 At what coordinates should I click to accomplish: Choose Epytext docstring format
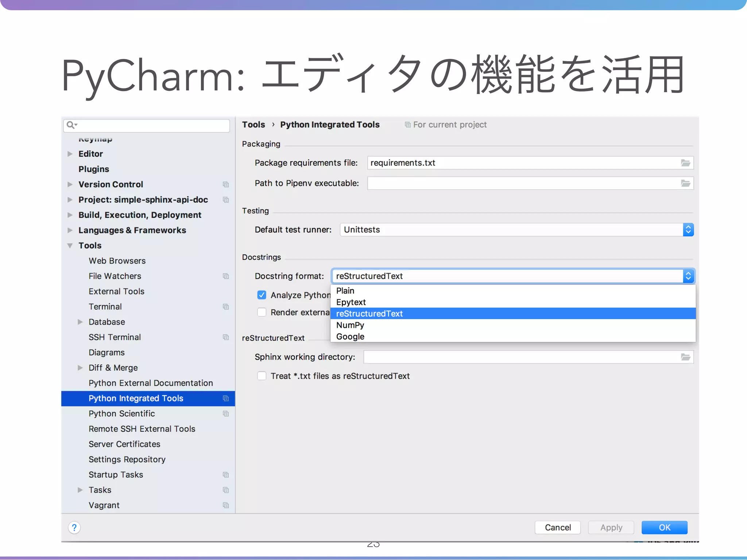click(513, 302)
